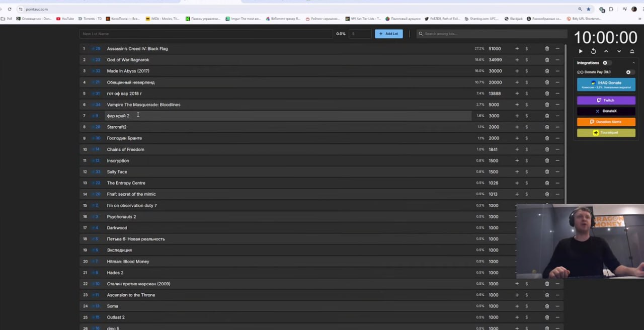Delete the Sally Face lot

(547, 172)
